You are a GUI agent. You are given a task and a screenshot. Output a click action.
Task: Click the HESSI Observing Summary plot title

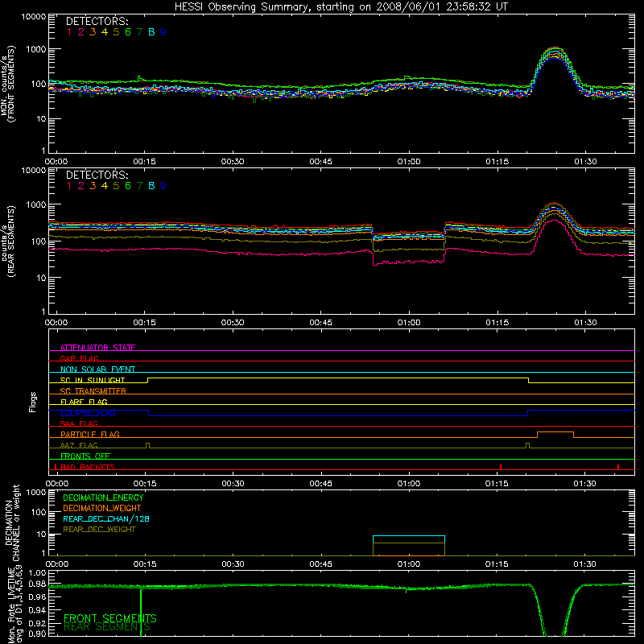click(341, 6)
